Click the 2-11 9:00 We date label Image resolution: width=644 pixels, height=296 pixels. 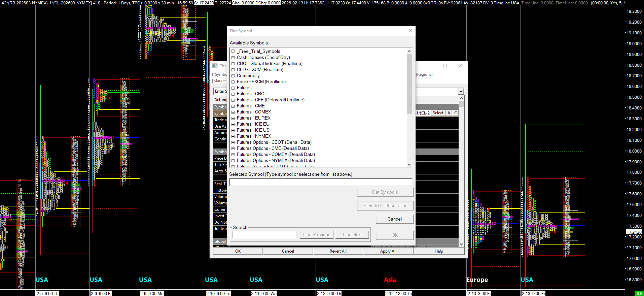click(x=264, y=294)
